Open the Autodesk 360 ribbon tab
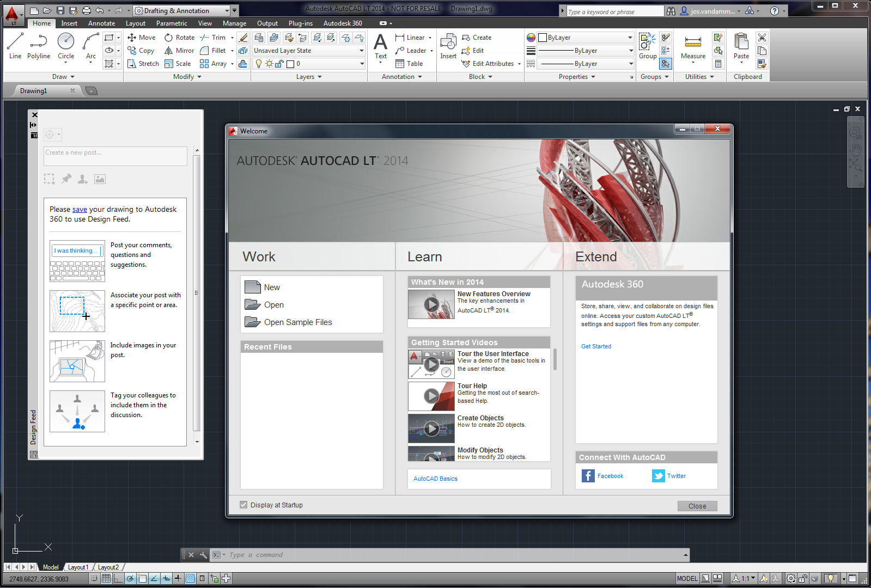This screenshot has width=871, height=588. click(343, 23)
